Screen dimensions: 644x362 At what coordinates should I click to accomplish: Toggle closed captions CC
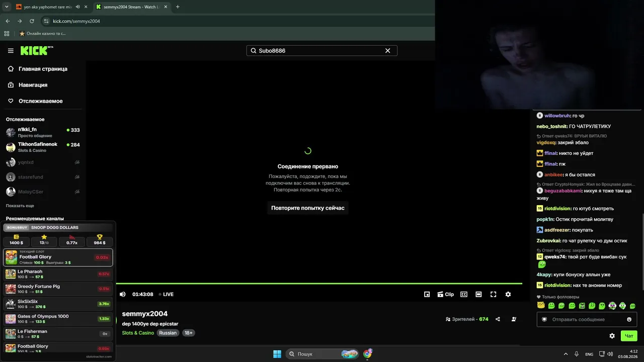coord(464,294)
